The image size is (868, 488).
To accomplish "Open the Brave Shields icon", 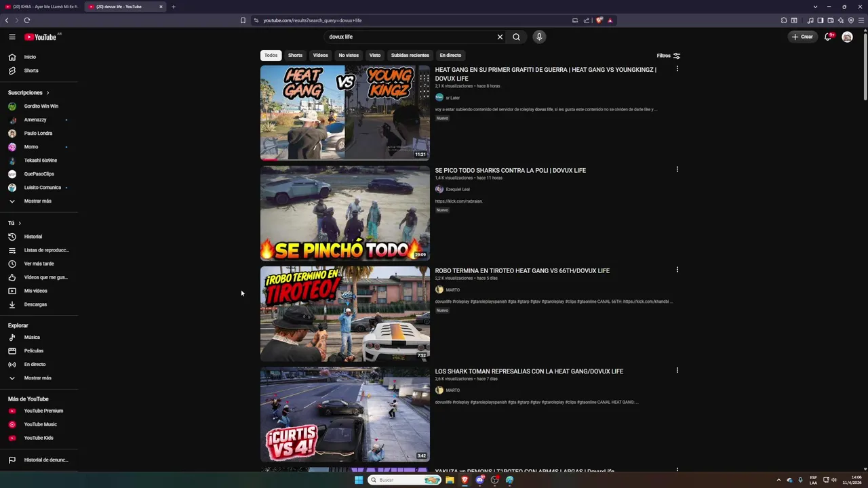I will (599, 20).
